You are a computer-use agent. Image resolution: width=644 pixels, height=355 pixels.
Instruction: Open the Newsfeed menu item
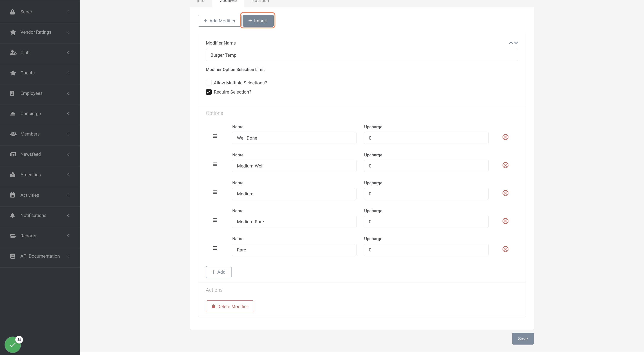40,154
